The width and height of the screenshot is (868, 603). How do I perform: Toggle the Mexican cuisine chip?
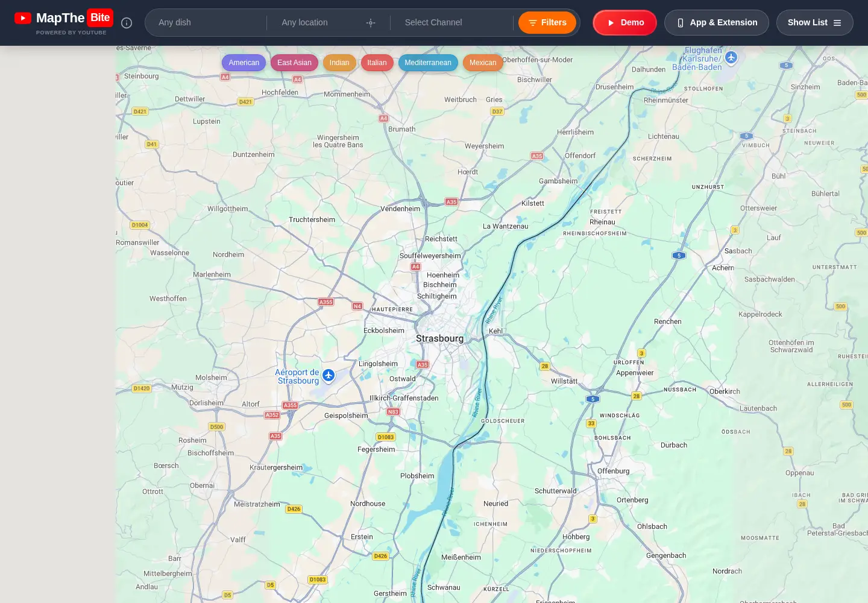click(x=483, y=63)
